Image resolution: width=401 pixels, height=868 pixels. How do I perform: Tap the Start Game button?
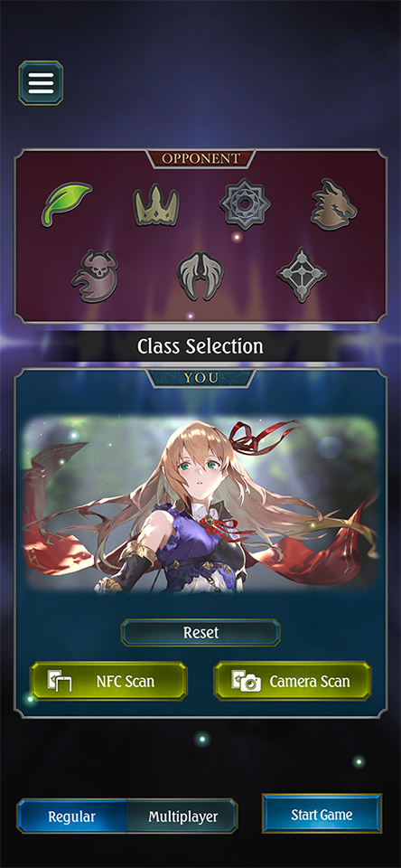(x=322, y=814)
